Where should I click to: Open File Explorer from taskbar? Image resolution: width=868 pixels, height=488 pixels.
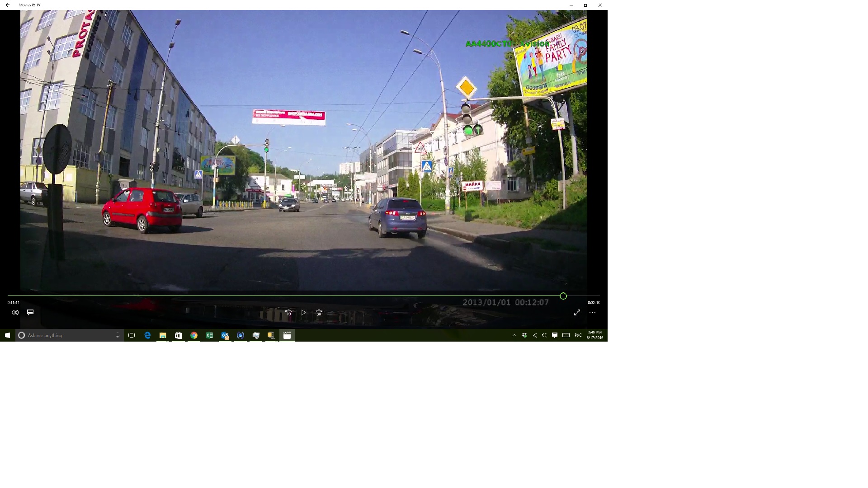163,335
